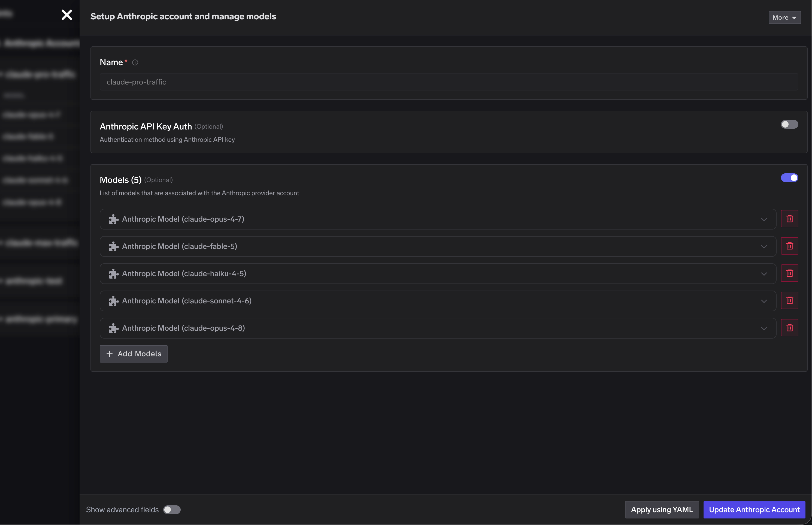Viewport: 812px width, 525px height.
Task: Click the 'Setup Anthropic account and manage models' title
Action: coord(183,16)
